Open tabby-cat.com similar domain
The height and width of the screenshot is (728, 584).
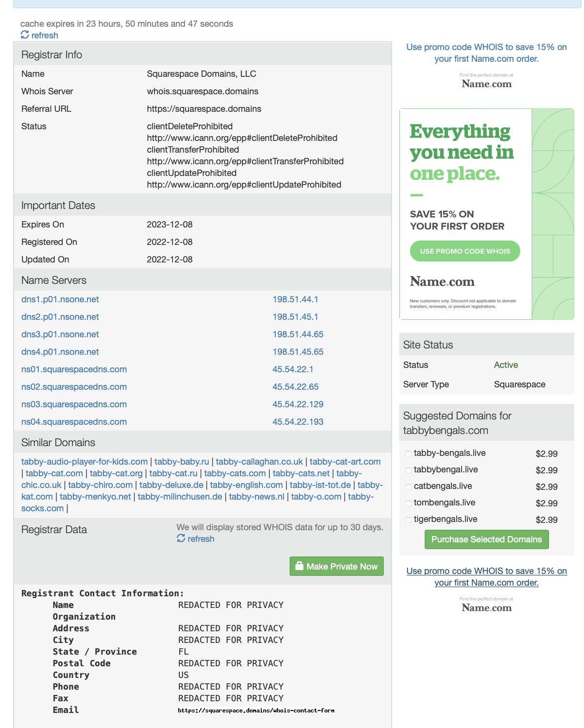point(54,473)
